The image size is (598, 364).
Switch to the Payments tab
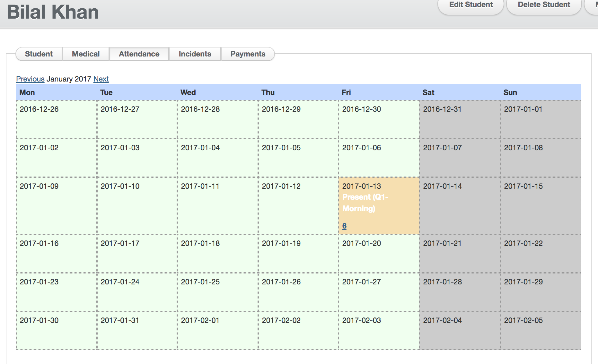248,54
